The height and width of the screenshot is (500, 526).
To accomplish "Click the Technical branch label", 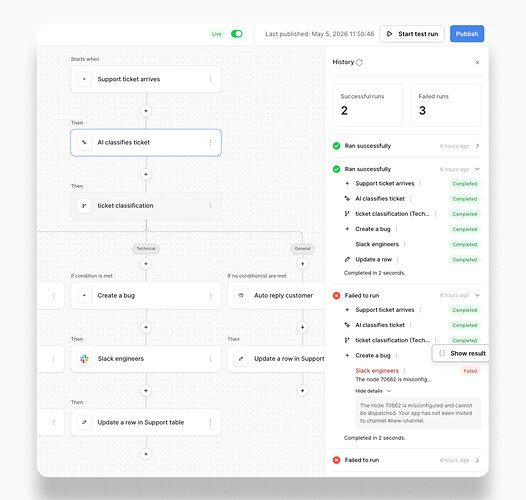I will (x=146, y=249).
